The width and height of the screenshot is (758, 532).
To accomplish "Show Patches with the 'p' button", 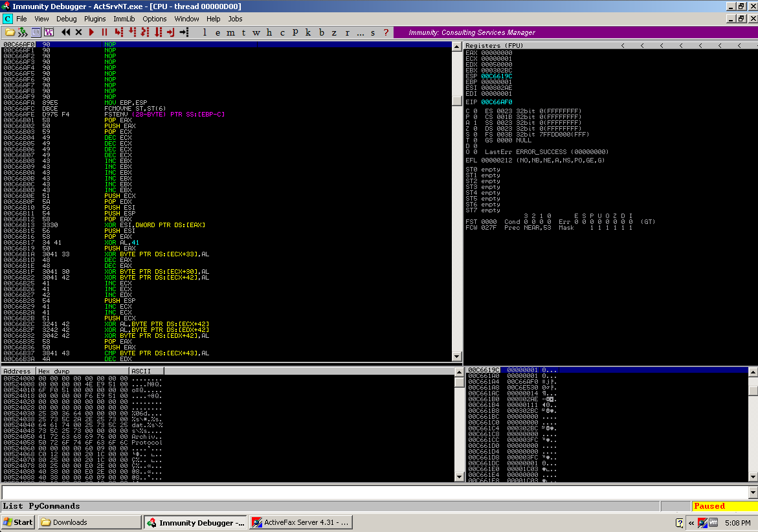I will [x=295, y=32].
